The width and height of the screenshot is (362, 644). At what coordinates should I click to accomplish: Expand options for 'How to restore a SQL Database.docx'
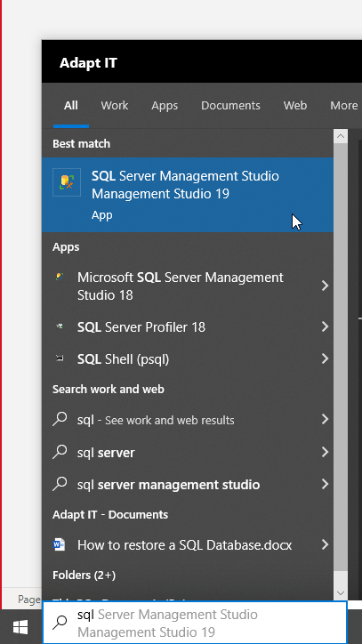pos(325,544)
